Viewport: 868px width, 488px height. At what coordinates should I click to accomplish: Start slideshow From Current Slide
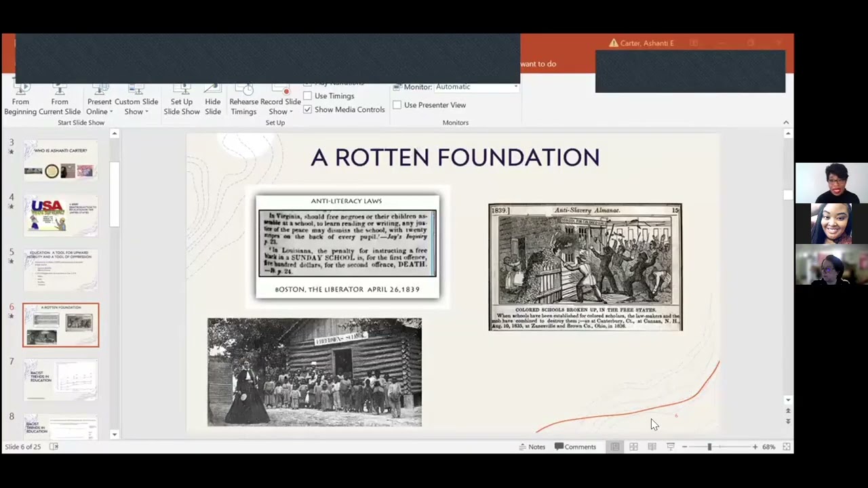click(x=60, y=100)
